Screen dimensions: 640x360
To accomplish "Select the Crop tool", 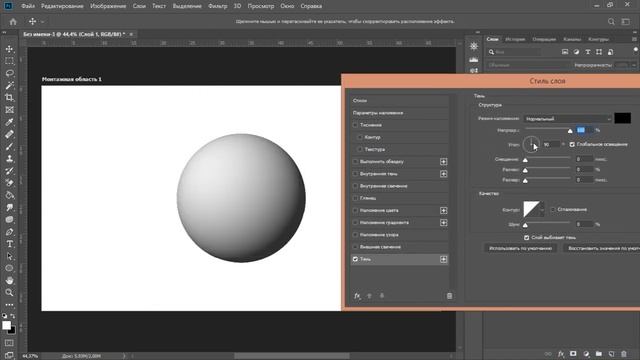I will coord(9,98).
